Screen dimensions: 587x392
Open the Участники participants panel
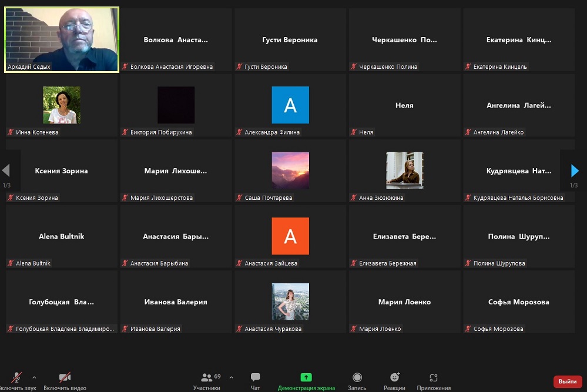207,378
